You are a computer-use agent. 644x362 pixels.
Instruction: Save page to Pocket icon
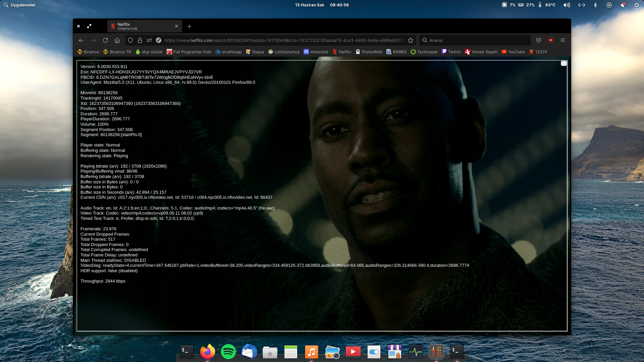[539, 40]
